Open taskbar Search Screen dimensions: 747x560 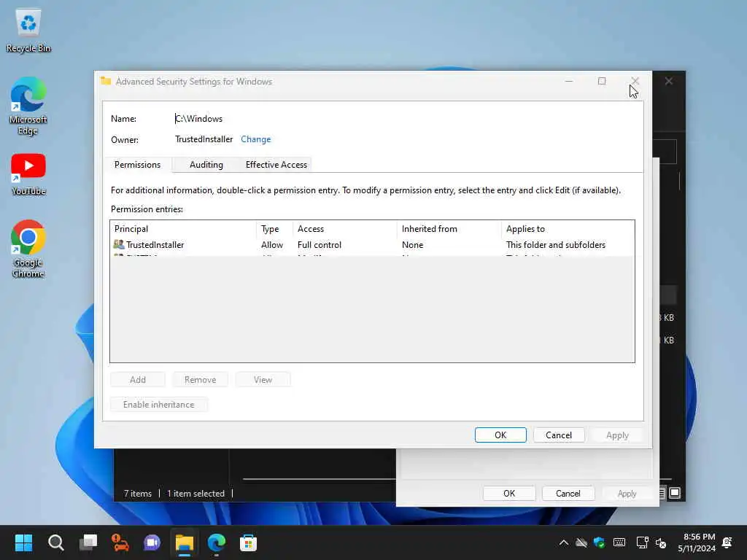point(55,542)
